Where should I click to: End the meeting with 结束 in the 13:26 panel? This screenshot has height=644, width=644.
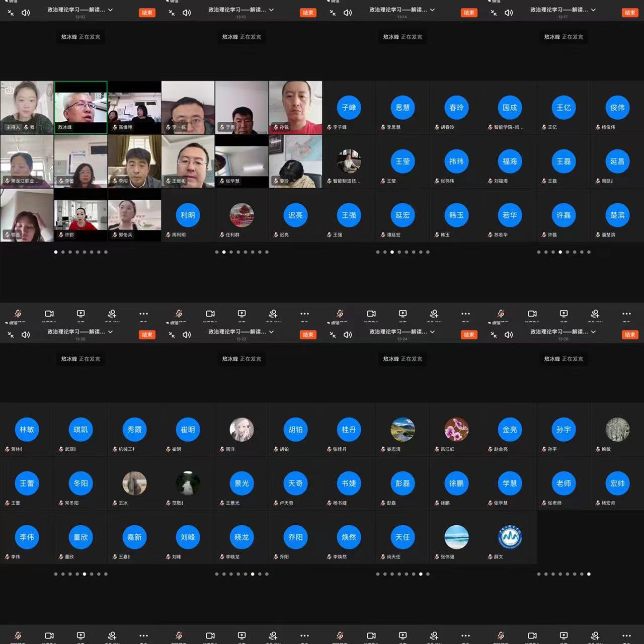tap(629, 335)
